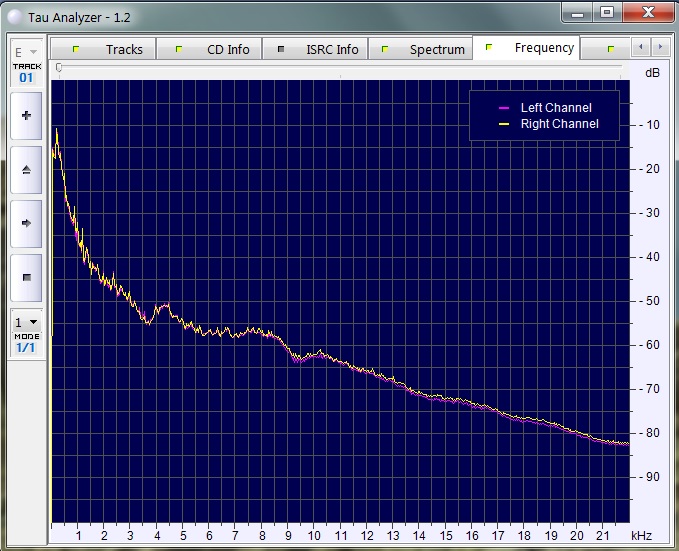Expand the mode 1 dropdown
This screenshot has width=679, height=551.
tap(26, 323)
